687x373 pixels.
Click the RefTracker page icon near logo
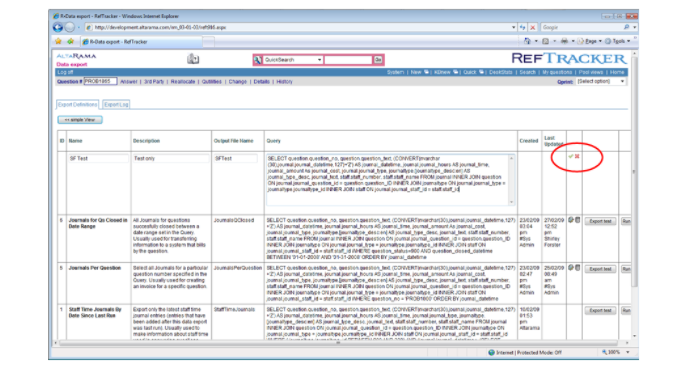click(x=193, y=59)
